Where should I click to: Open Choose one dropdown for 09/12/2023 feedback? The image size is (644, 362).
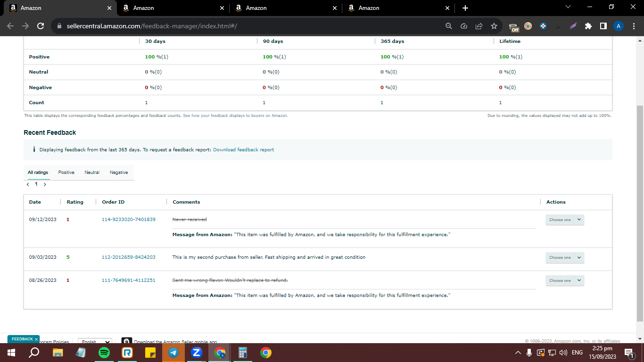[565, 220]
